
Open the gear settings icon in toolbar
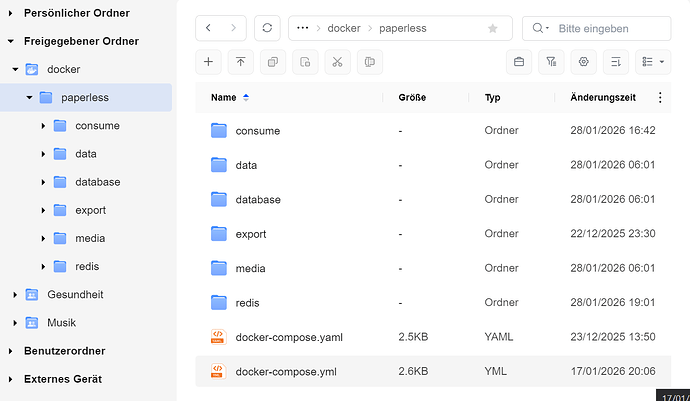click(584, 62)
